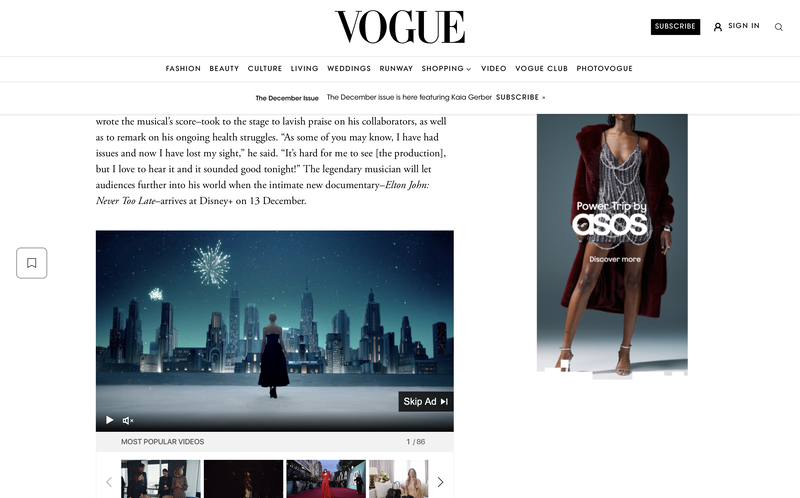
Task: Open the search magnifier icon
Action: [779, 27]
